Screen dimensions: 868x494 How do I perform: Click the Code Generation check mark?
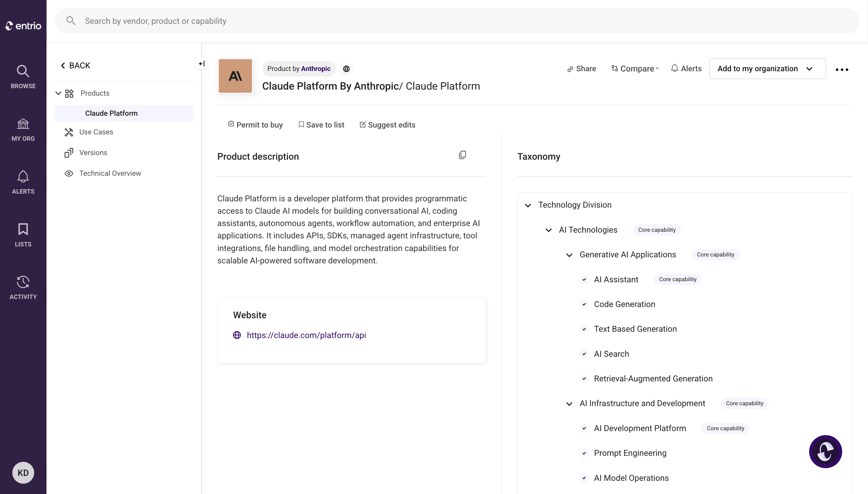584,304
